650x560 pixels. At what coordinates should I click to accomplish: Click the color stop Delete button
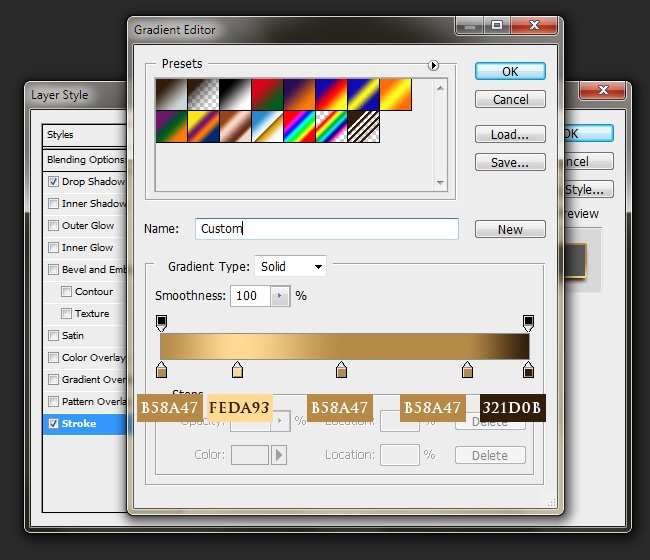pos(490,456)
